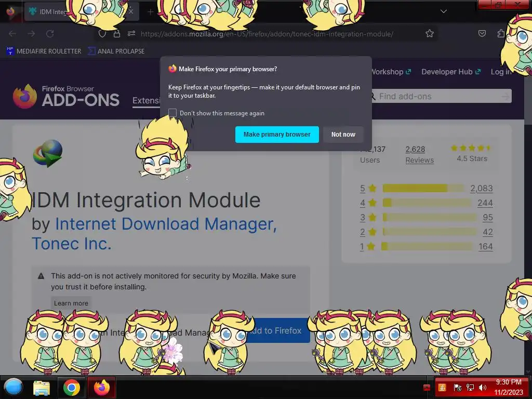Click the browser forward arrow
532x399 pixels.
point(31,34)
